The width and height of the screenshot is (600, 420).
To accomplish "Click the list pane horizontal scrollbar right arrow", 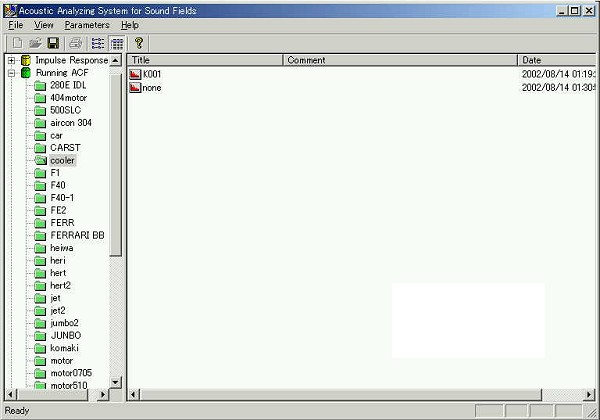I will pyautogui.click(x=590, y=394).
